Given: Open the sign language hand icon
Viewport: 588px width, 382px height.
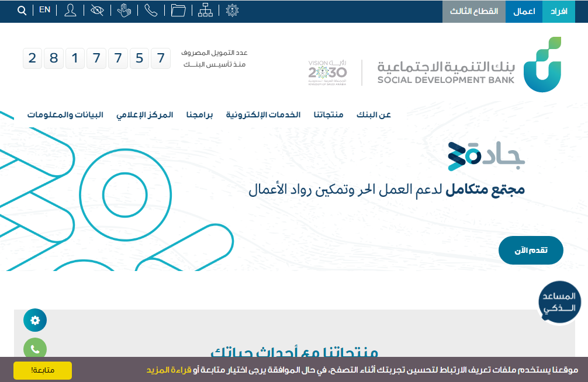Looking at the screenshot, I should coord(124,11).
